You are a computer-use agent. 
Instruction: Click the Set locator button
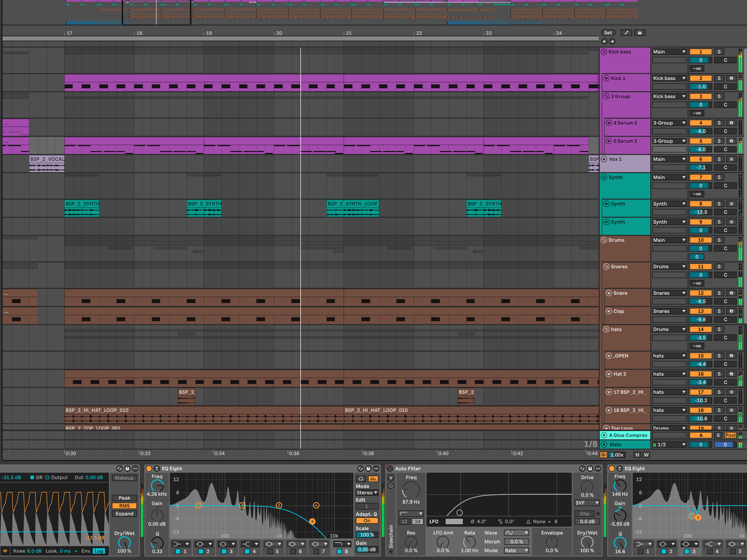[x=608, y=33]
